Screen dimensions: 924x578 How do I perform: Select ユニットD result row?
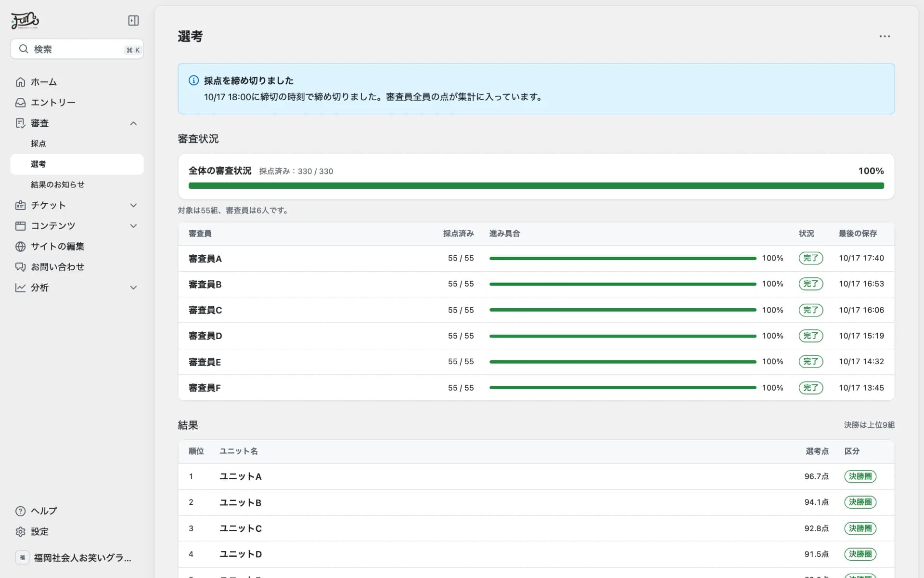click(x=536, y=554)
